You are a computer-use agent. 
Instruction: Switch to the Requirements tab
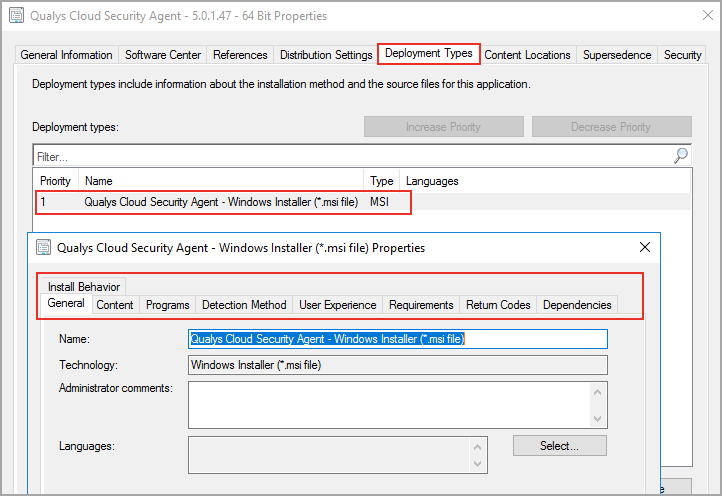[x=421, y=305]
